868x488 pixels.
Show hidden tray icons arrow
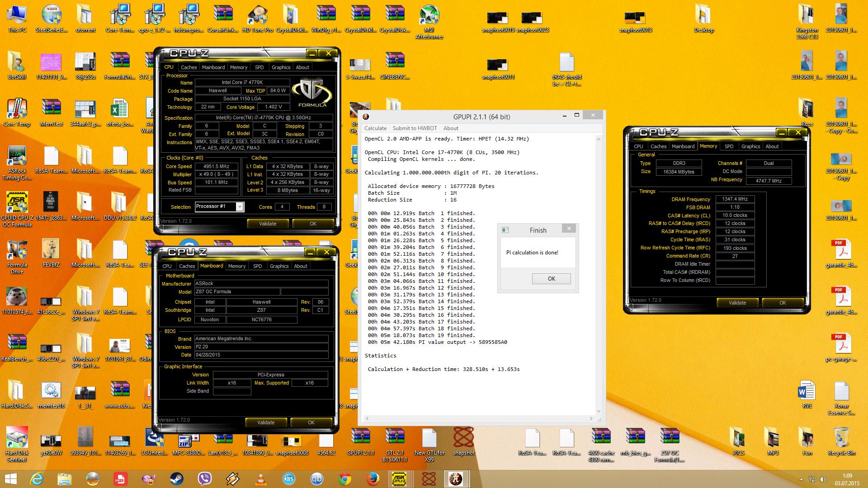point(801,479)
